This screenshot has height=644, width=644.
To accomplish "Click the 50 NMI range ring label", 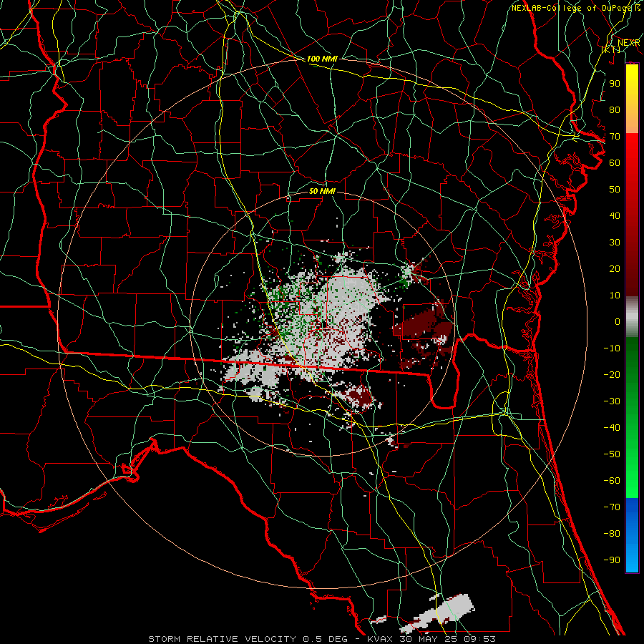I will point(322,191).
